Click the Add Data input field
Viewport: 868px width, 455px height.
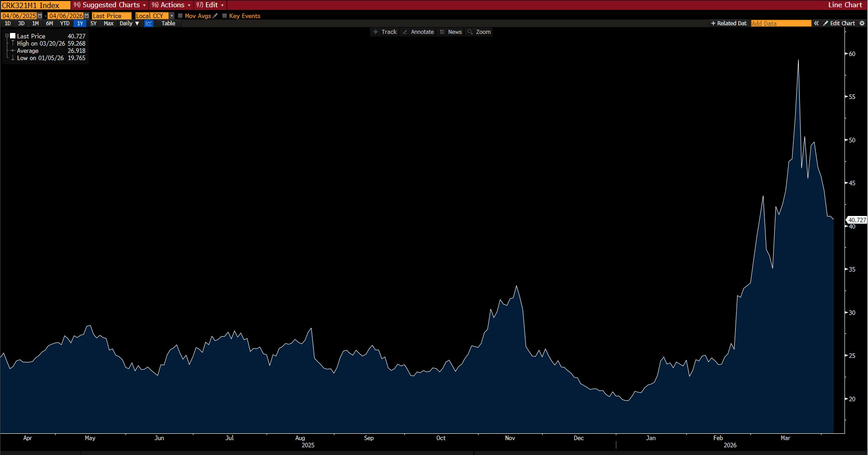[780, 23]
